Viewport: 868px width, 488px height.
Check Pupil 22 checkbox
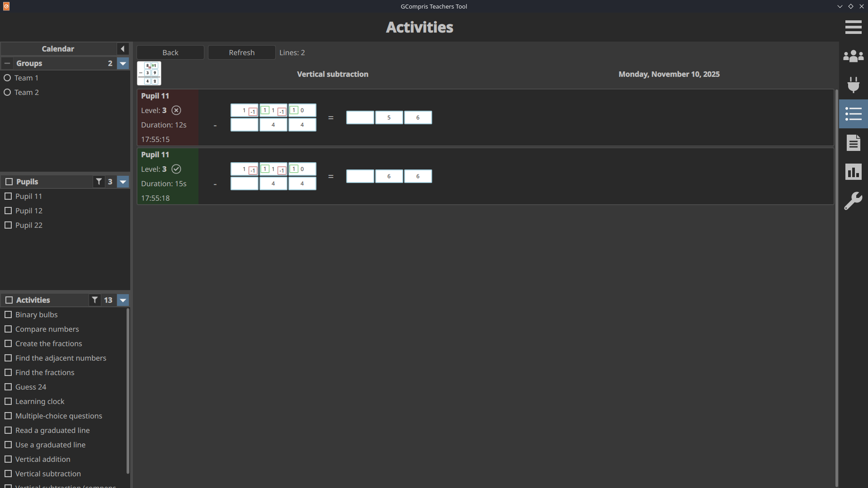[x=8, y=225]
